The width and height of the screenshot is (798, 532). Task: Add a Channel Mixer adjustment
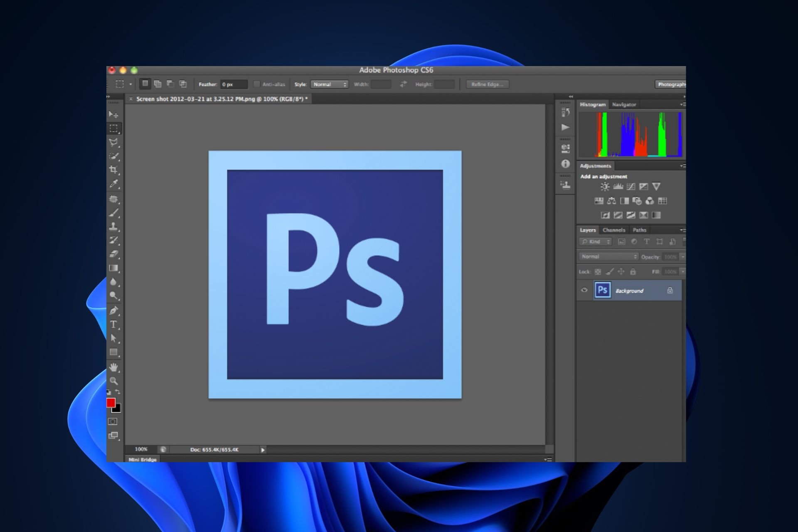pos(650,201)
